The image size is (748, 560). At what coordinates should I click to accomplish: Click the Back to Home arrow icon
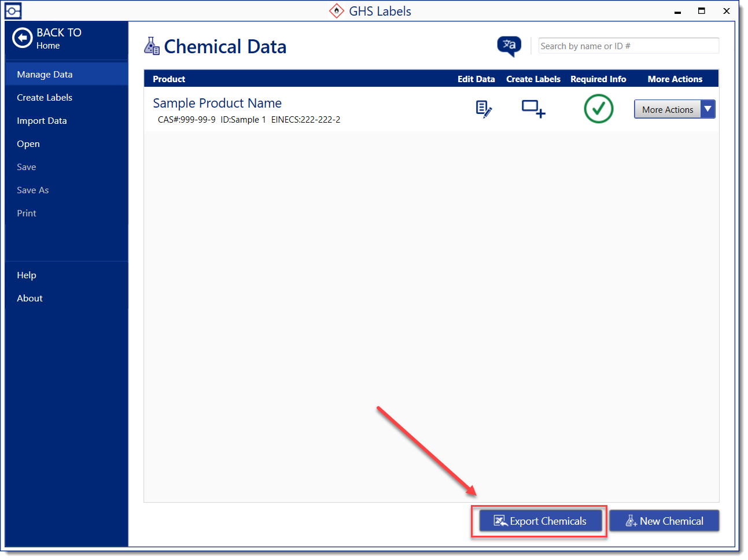point(22,38)
